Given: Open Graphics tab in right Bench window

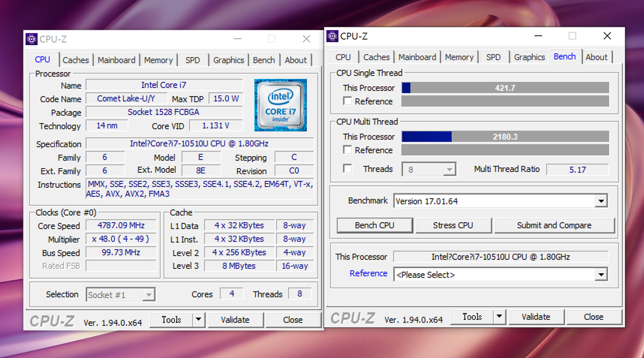Looking at the screenshot, I should tap(530, 57).
